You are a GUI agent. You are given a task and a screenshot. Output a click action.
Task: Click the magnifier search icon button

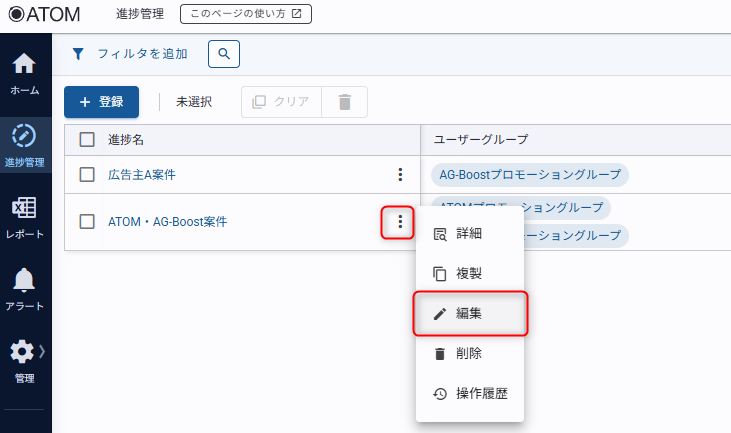224,54
